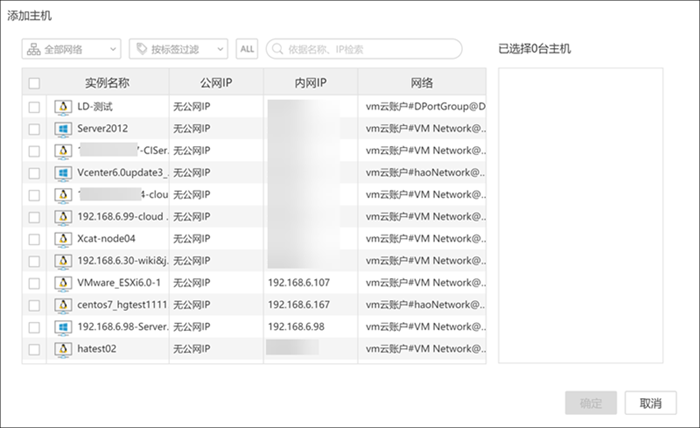Open the 全部网络 network dropdown

[x=71, y=49]
